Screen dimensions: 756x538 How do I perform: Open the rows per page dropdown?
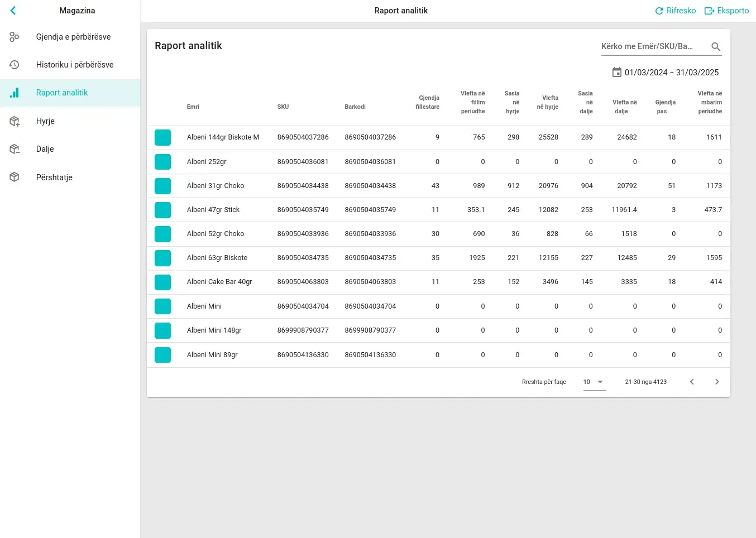594,382
